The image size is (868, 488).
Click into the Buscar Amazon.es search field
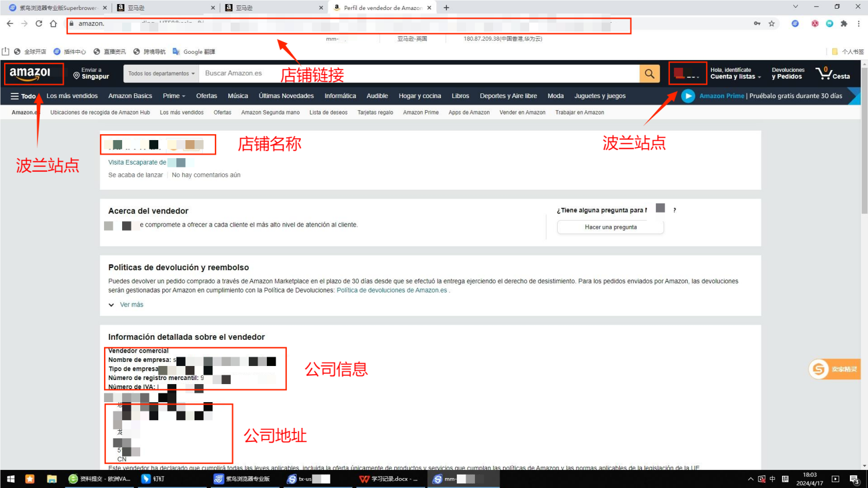tap(418, 74)
